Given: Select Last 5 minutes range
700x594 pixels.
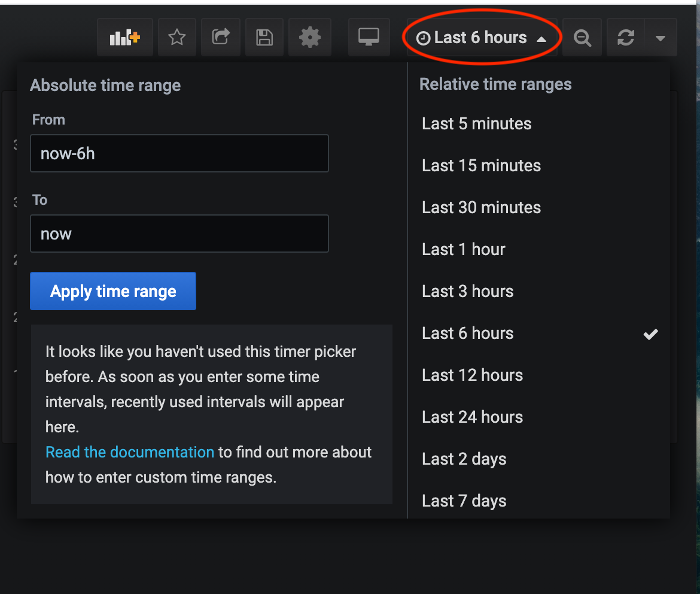Looking at the screenshot, I should click(x=476, y=124).
